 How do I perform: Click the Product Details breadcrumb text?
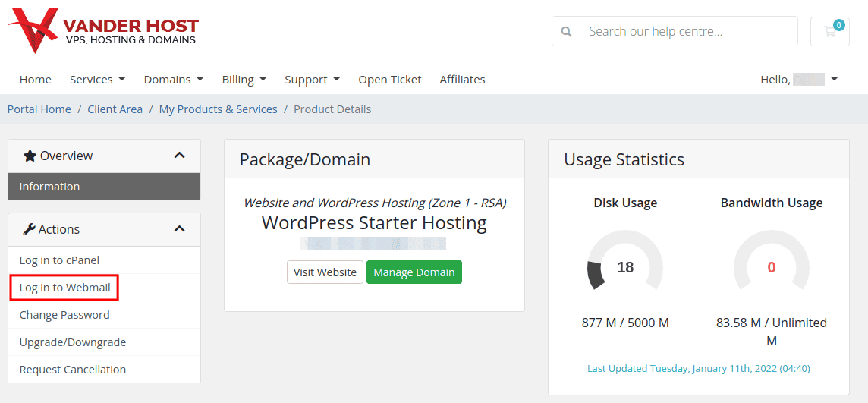pos(332,109)
